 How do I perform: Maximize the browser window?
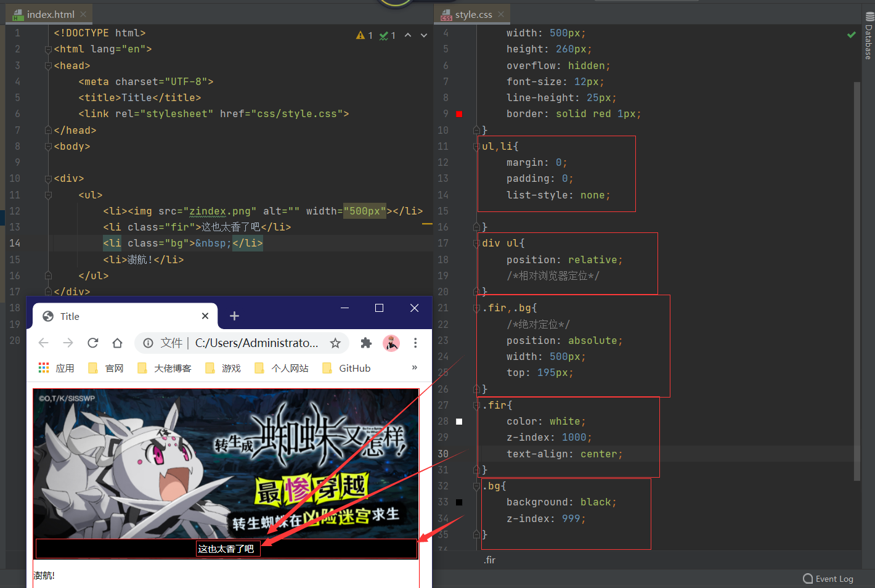coord(380,308)
